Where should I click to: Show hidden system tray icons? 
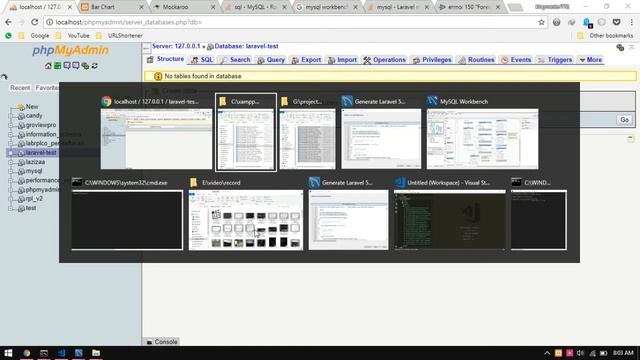pos(547,353)
